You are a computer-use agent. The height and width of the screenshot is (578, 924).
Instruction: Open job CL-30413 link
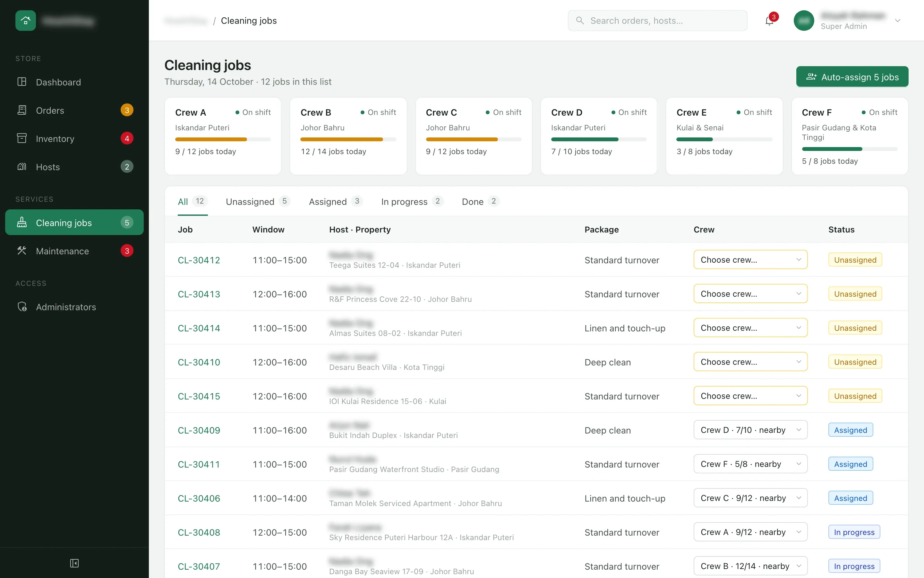click(x=199, y=294)
